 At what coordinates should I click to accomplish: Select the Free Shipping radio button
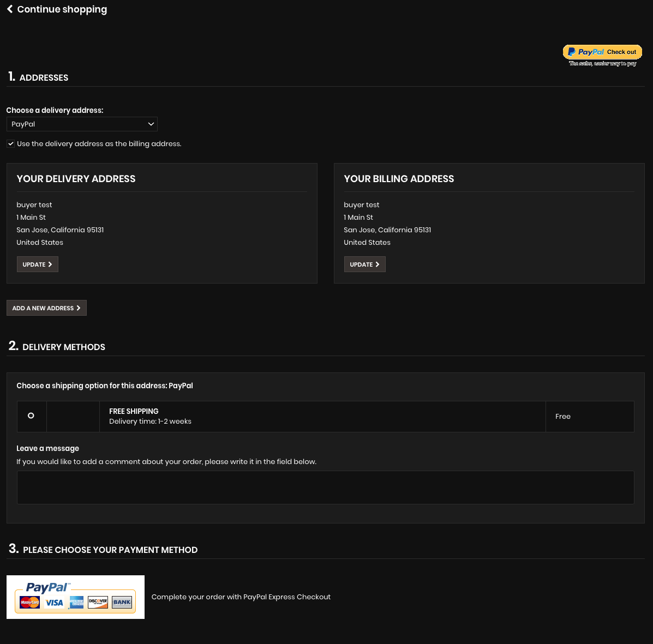coord(31,416)
